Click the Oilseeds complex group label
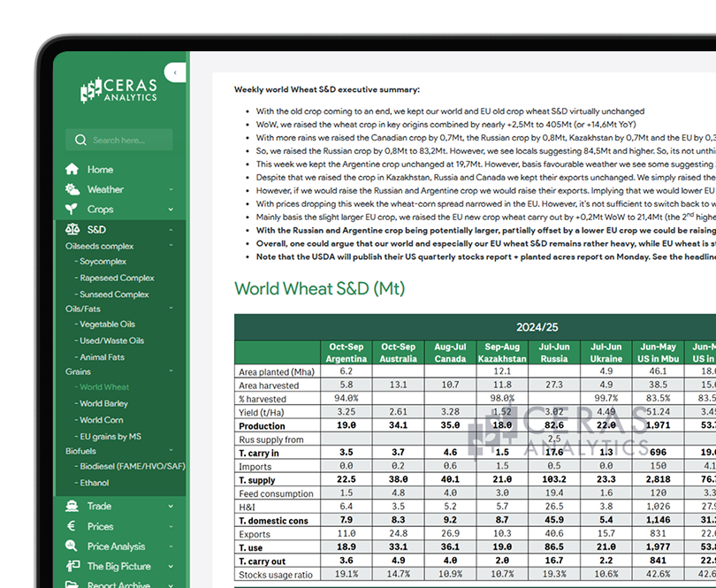Viewport: 716px width, 588px height. (x=100, y=247)
